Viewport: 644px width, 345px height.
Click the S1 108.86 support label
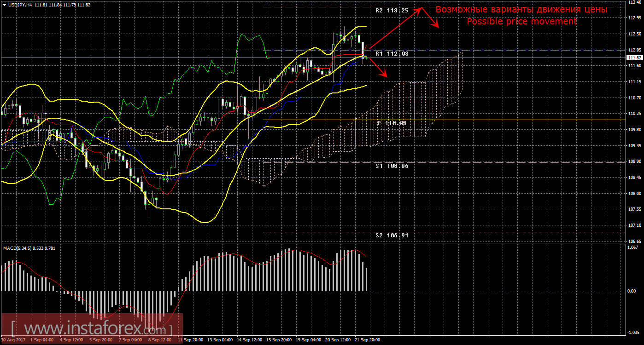[392, 166]
